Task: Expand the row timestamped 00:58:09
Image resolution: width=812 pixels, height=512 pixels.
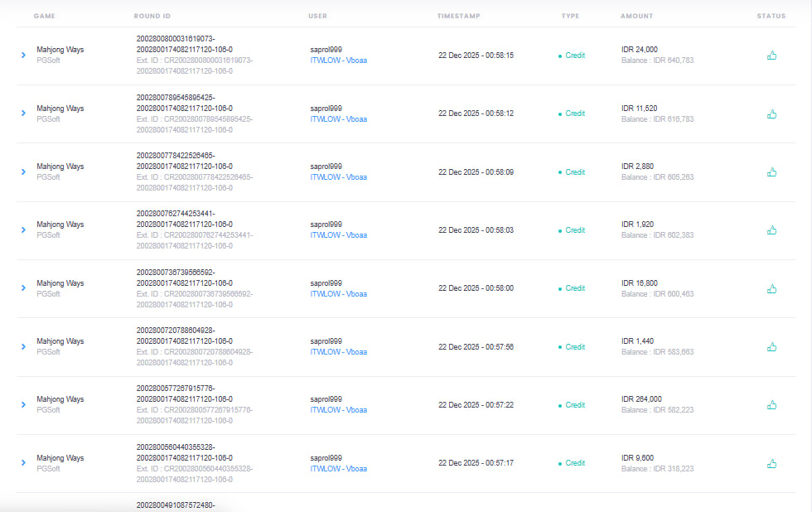Action: [x=23, y=171]
